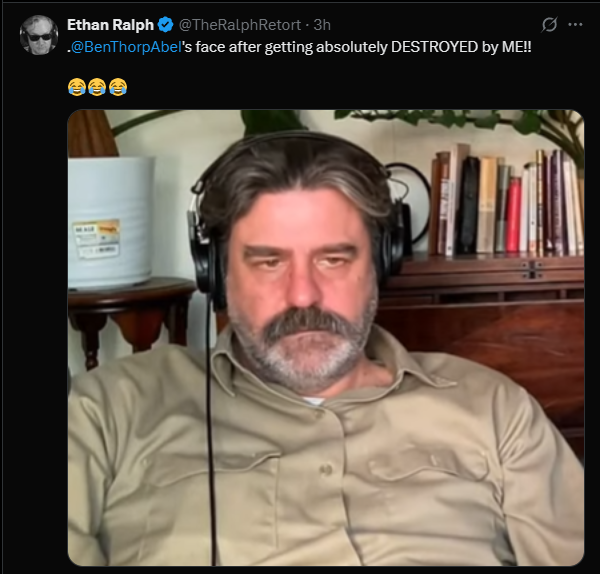
Task: Click the headphone earcup in the photo
Action: click(x=203, y=259)
